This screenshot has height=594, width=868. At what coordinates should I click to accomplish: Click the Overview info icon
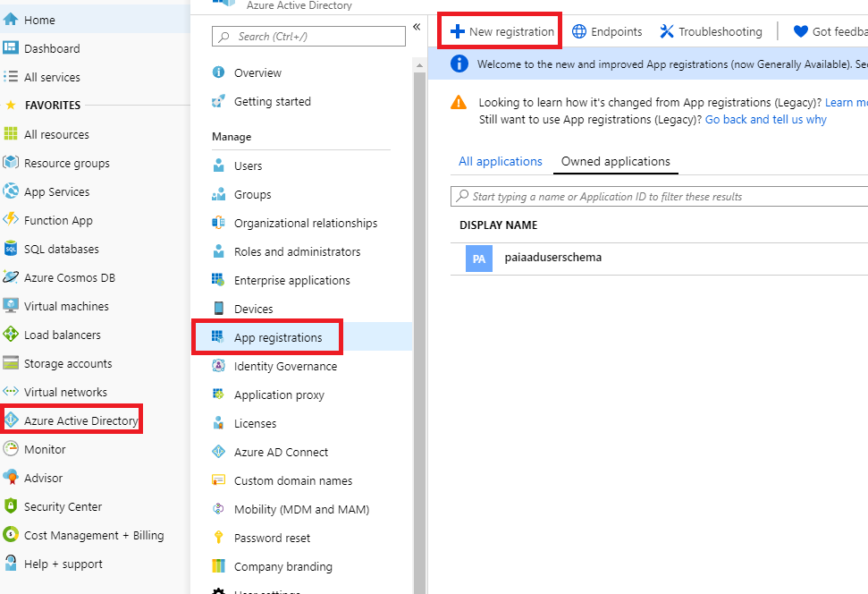coord(219,72)
